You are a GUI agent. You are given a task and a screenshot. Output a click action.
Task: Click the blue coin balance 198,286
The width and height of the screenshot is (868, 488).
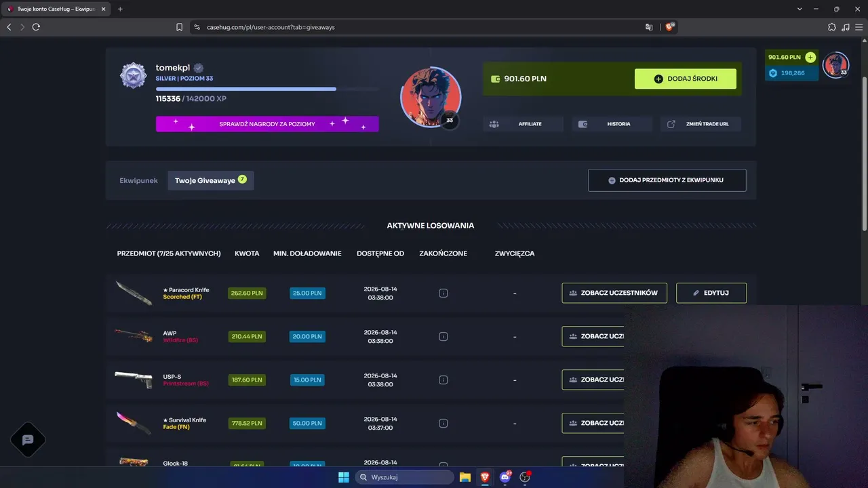[792, 73]
